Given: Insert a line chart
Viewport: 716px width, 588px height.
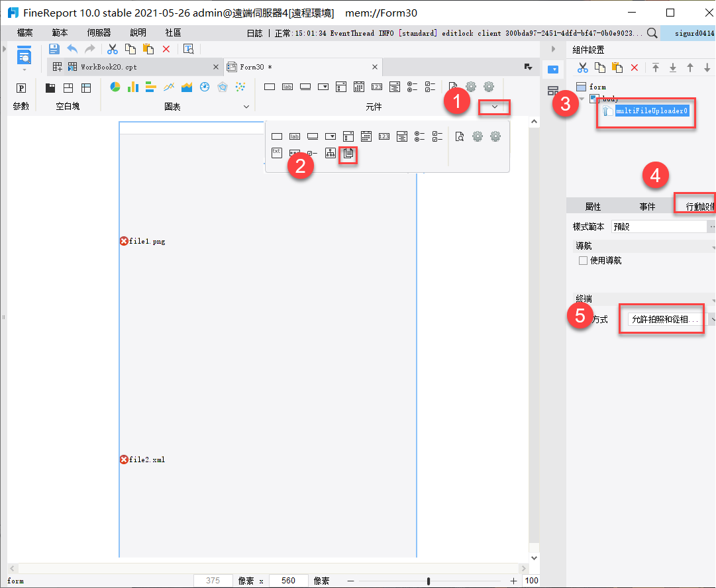Looking at the screenshot, I should pyautogui.click(x=169, y=87).
